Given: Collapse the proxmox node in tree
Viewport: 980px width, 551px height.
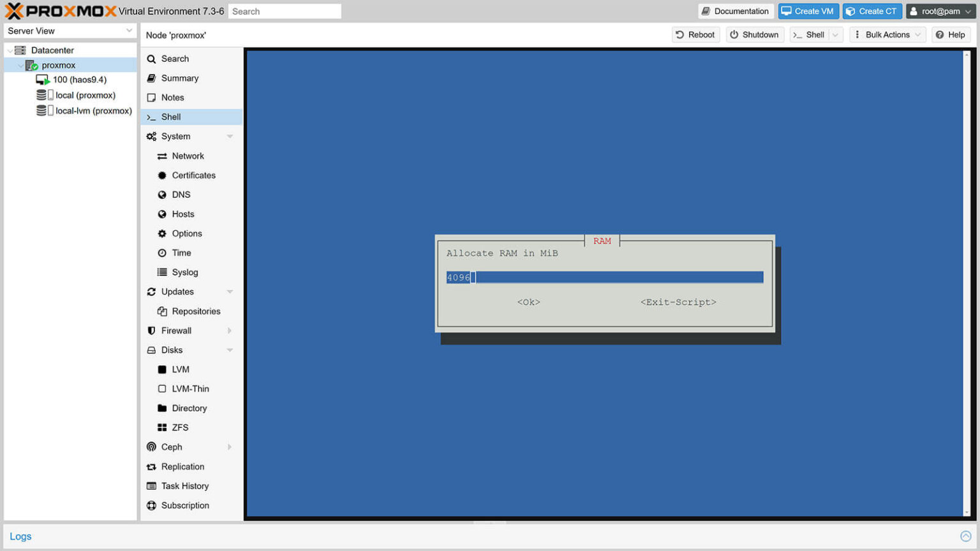Looking at the screenshot, I should [x=20, y=64].
